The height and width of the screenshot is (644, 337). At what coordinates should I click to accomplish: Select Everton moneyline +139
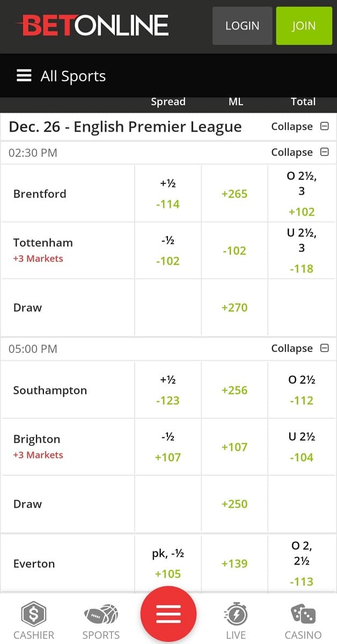point(235,563)
